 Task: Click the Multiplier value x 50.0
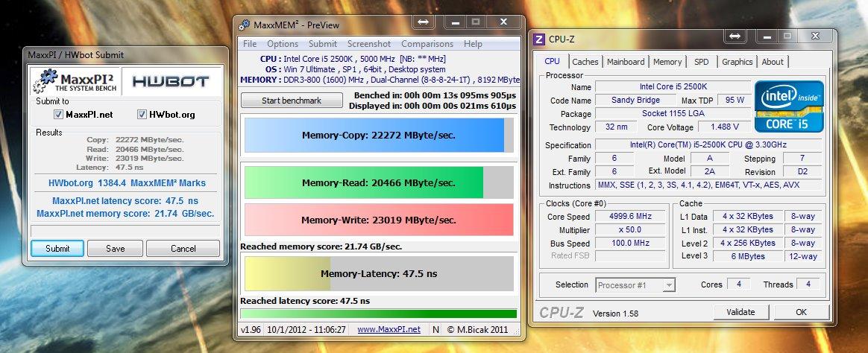(x=631, y=230)
